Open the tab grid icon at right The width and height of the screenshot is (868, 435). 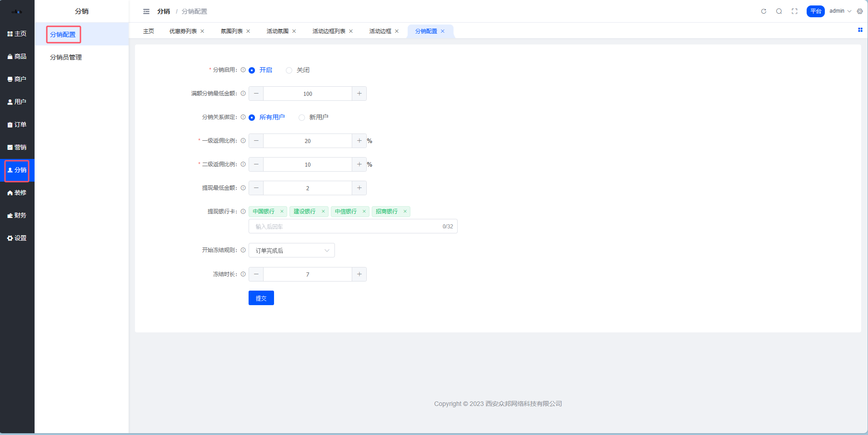[860, 30]
